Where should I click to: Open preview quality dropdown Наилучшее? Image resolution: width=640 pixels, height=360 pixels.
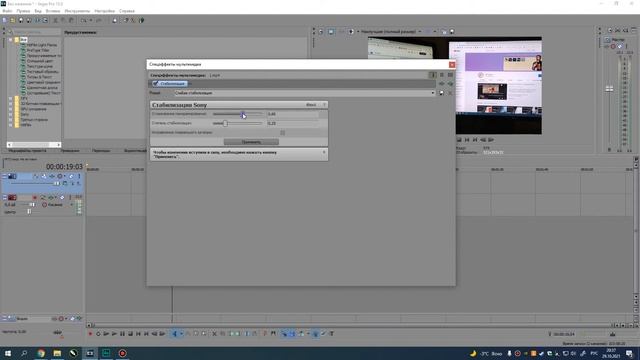(x=390, y=31)
